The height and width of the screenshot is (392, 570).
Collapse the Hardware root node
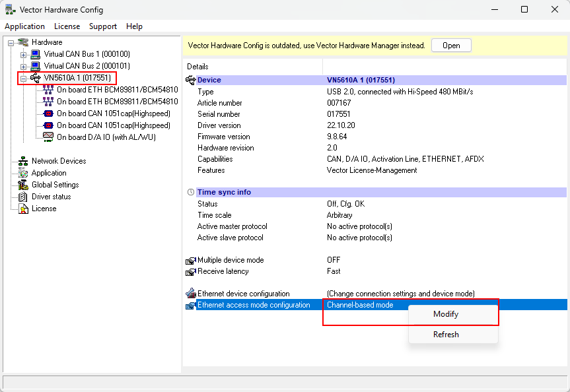click(x=11, y=43)
